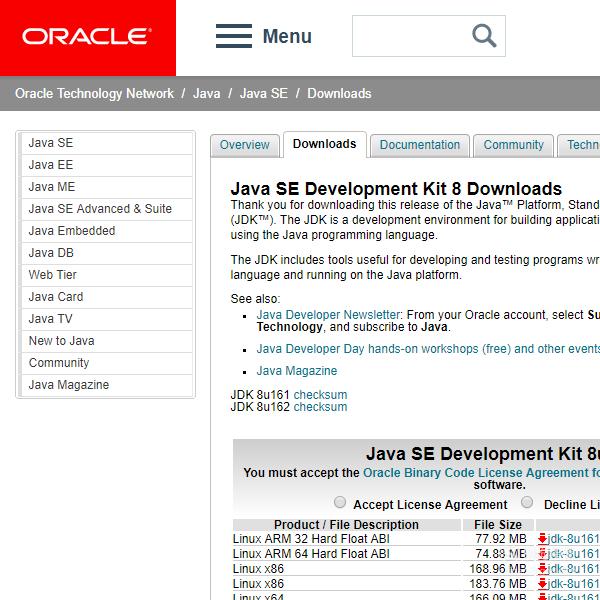Click 'Java SE Development Kit 8 Downloads' heading
Screen dimensions: 600x600
tap(396, 189)
